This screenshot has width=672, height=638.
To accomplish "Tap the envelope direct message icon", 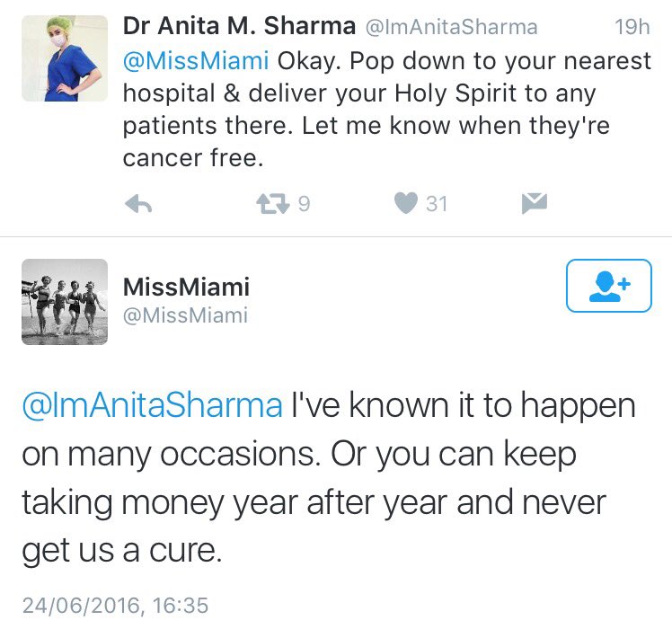I will pyautogui.click(x=534, y=205).
